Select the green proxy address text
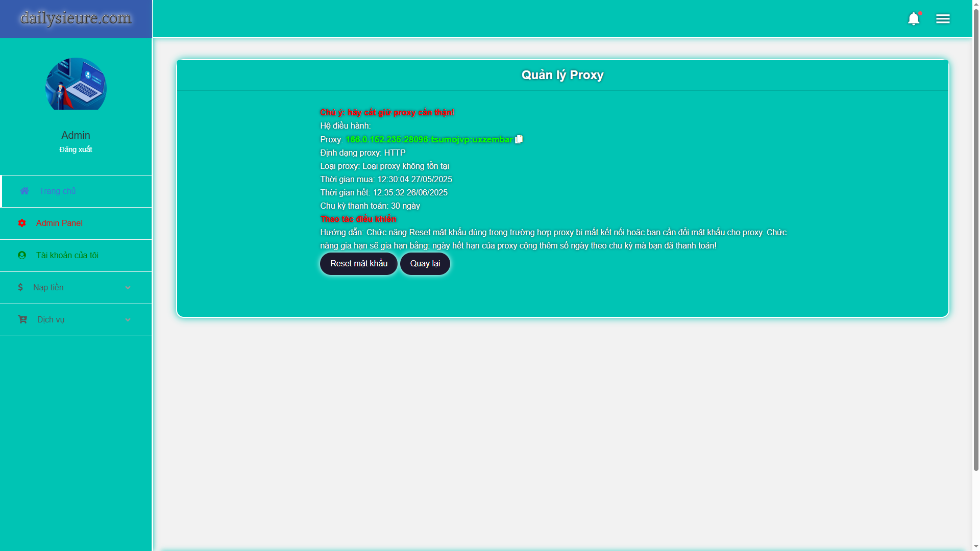This screenshot has width=980, height=551. (x=429, y=139)
